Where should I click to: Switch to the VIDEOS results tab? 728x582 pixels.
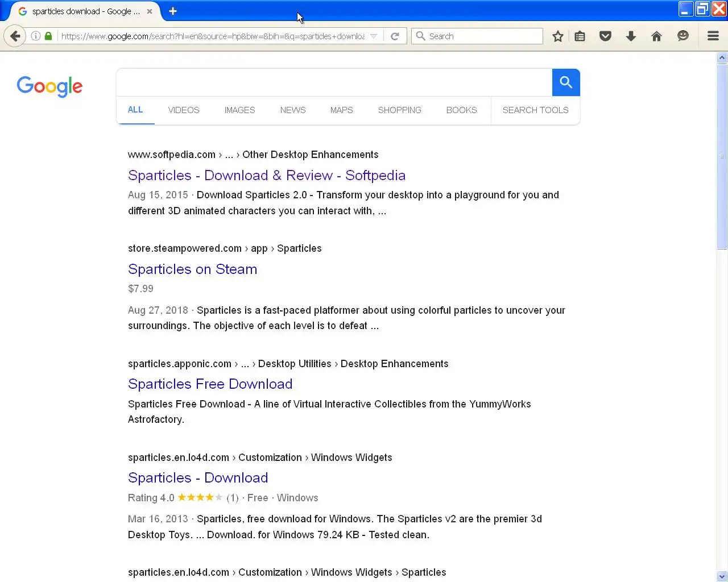click(184, 110)
